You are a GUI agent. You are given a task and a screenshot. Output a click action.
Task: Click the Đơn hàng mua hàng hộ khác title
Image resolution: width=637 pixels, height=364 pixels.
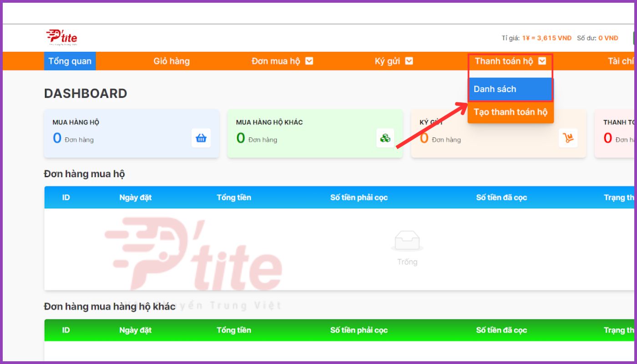(110, 306)
